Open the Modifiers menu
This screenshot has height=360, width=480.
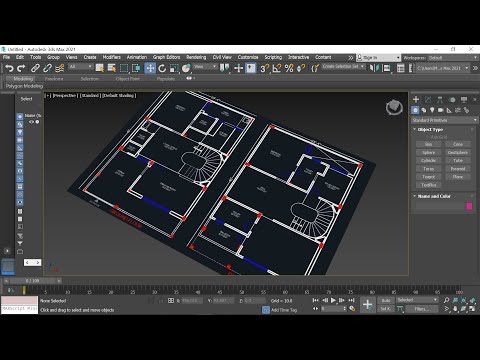111,57
